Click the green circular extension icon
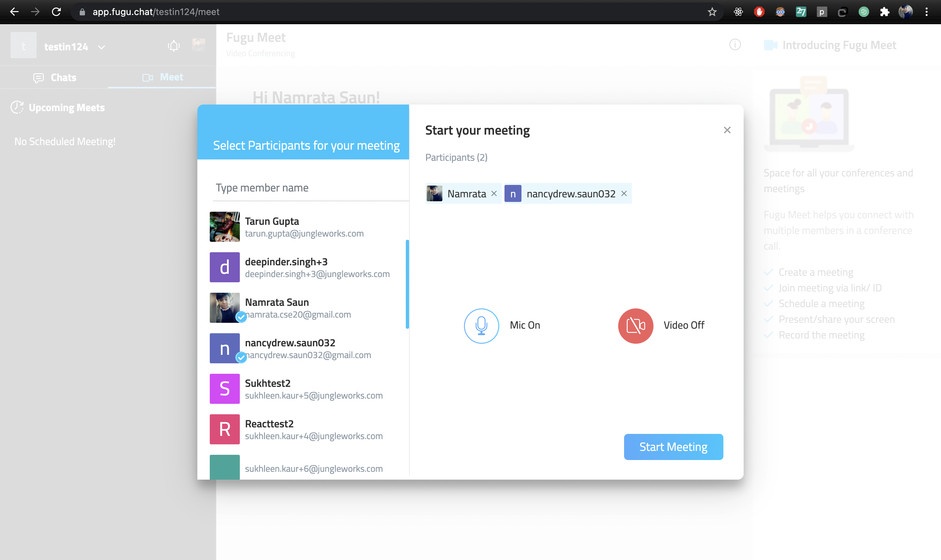Image resolution: width=941 pixels, height=560 pixels. (x=863, y=12)
